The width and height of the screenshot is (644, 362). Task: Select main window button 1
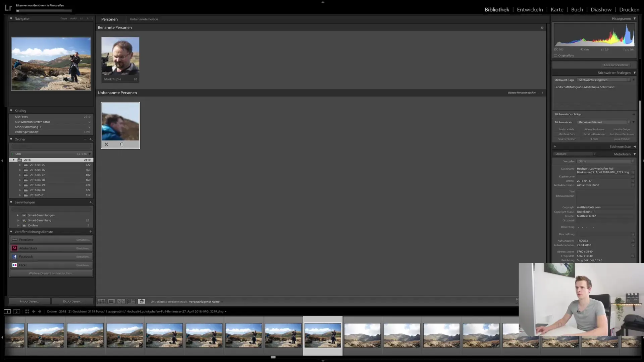click(x=7, y=311)
